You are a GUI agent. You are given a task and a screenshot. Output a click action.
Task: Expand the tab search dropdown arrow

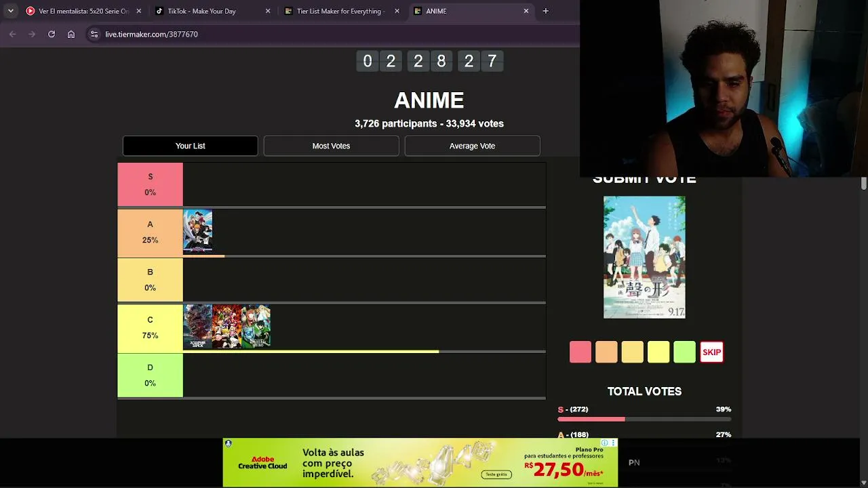coord(10,11)
